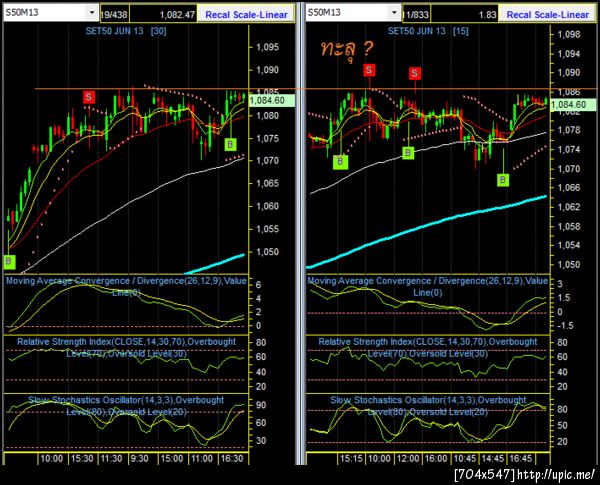Open the right chart S50M13 symbol dropdown arrow

click(x=394, y=13)
